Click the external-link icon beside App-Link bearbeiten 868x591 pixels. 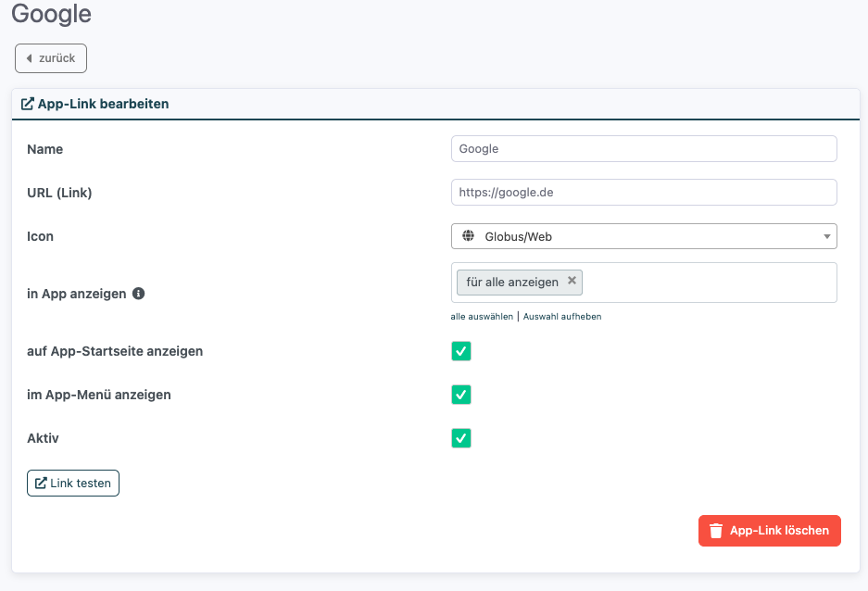(27, 104)
